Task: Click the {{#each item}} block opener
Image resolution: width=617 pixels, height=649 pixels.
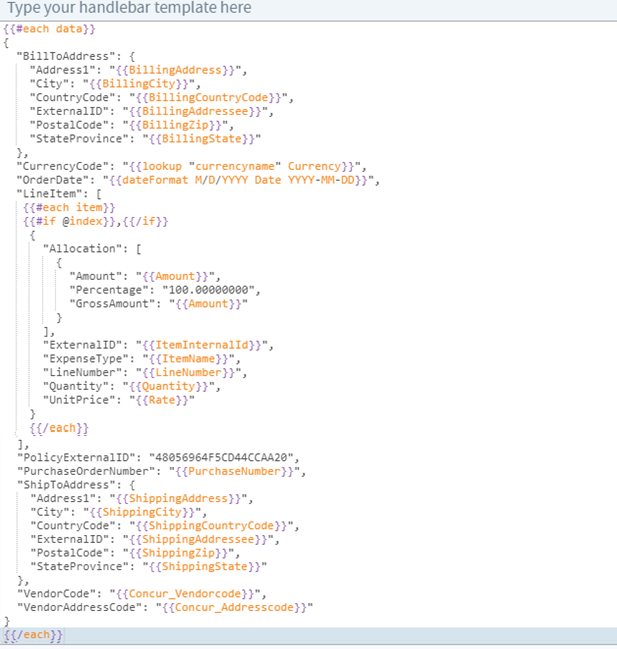Action: [69, 207]
